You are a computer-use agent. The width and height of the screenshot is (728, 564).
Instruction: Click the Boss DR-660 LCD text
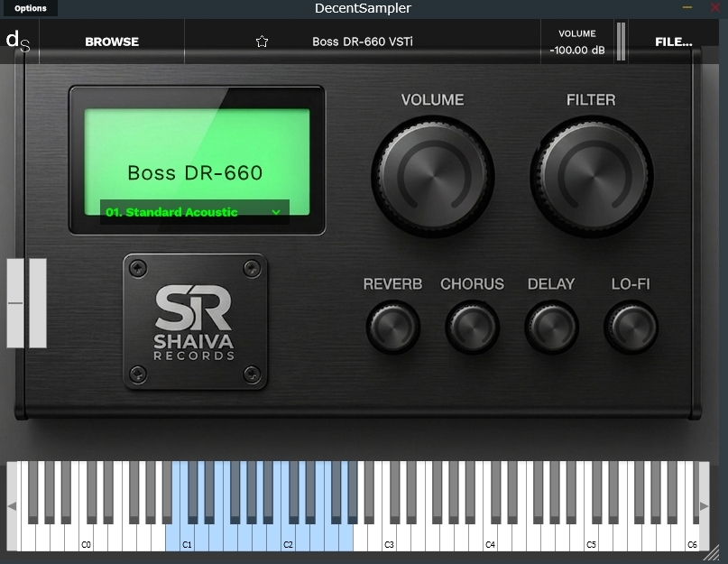pyautogui.click(x=195, y=173)
